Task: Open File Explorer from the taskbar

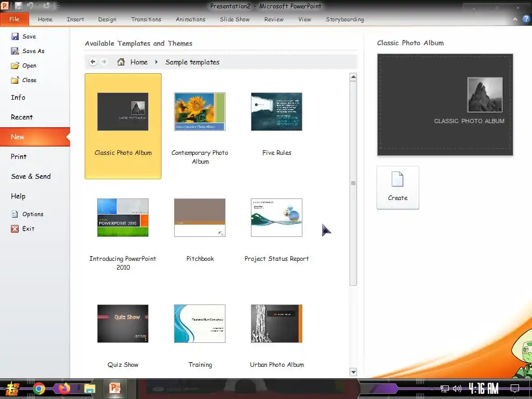Action: click(x=89, y=389)
